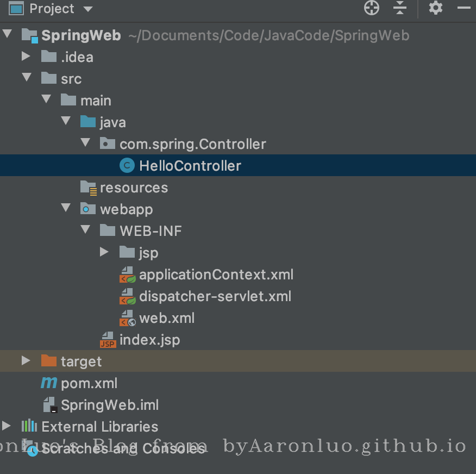Click the index.jsp JSP file icon
476x474 pixels.
tap(108, 340)
